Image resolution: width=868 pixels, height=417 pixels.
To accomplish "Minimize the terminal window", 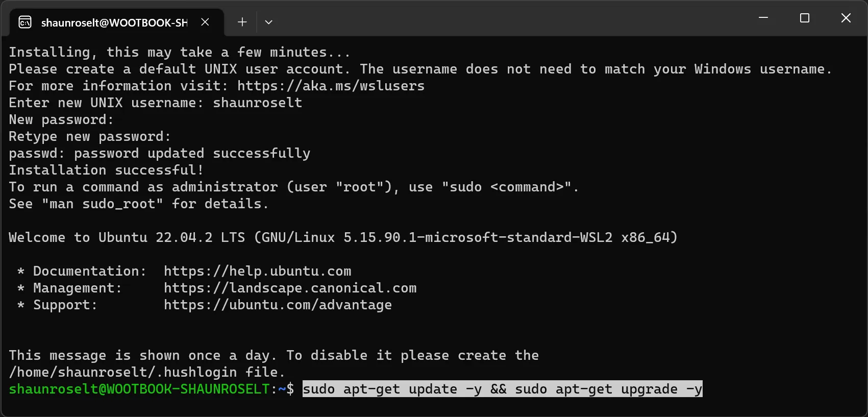I will click(763, 18).
